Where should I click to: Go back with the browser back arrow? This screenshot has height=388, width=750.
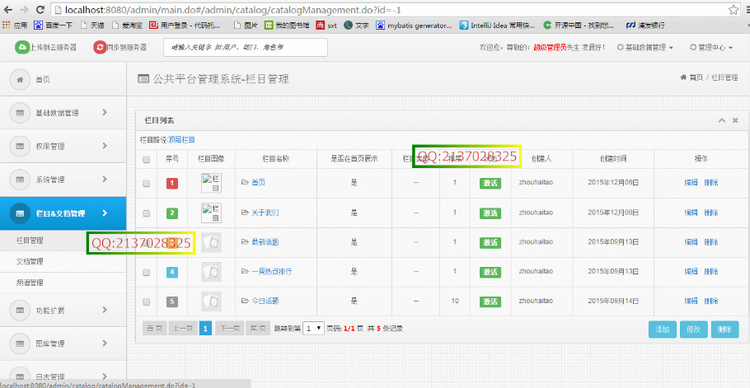point(8,10)
